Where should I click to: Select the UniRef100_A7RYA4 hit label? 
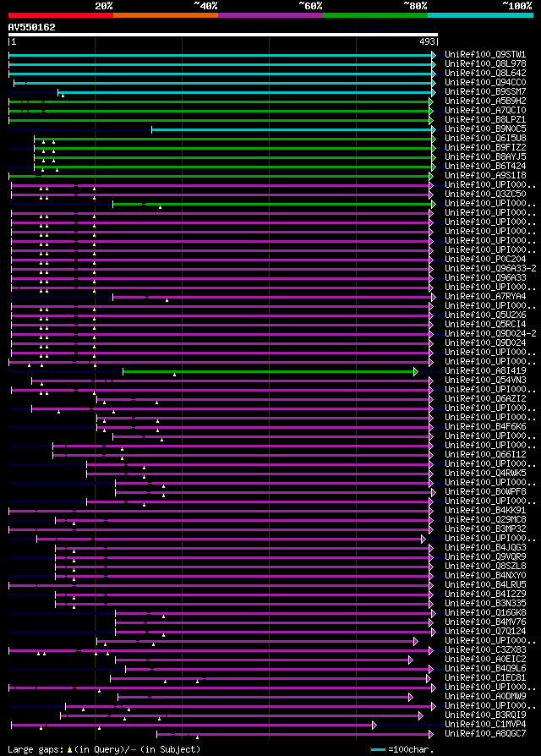pos(485,297)
